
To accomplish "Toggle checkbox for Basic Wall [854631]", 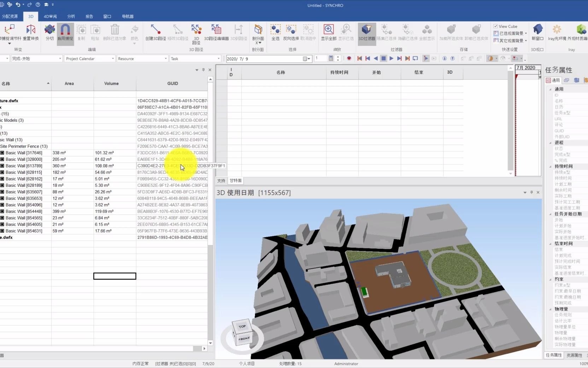I will click(2, 231).
